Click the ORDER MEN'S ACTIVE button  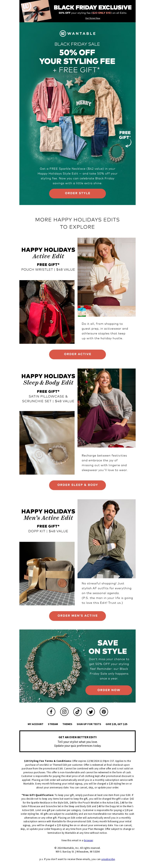[x=77, y=616]
